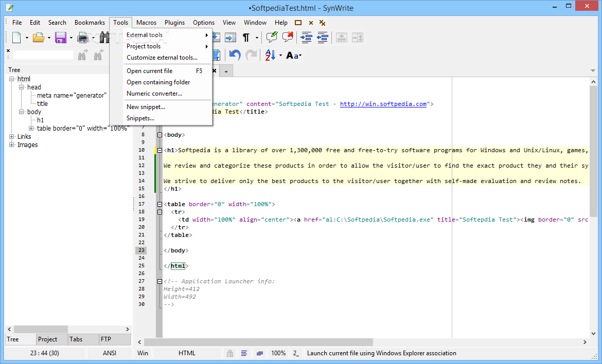
Task: Follow the http://win.softpedia.com link
Action: [383, 104]
